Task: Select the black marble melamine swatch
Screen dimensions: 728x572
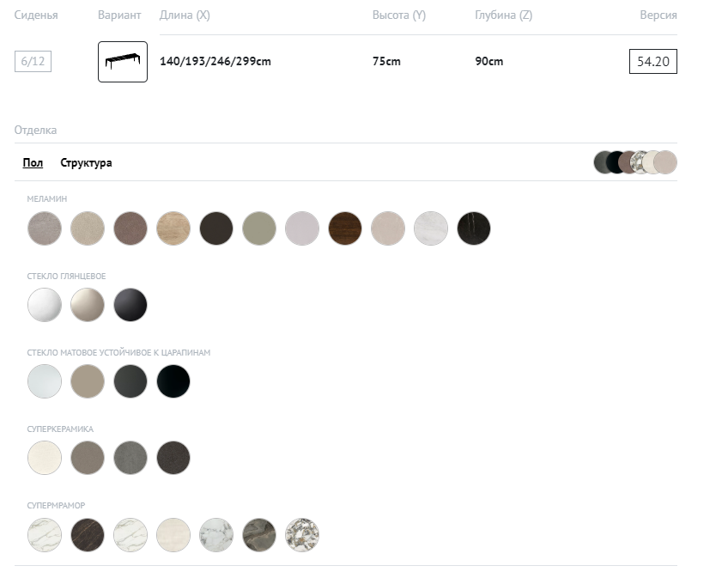Action: tap(474, 228)
